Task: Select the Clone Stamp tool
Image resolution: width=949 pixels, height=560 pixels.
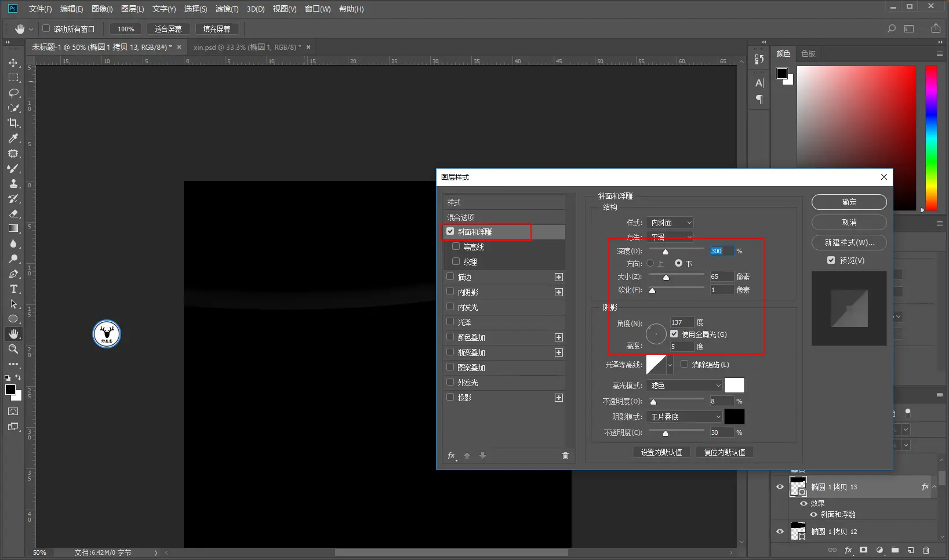Action: pos(13,183)
